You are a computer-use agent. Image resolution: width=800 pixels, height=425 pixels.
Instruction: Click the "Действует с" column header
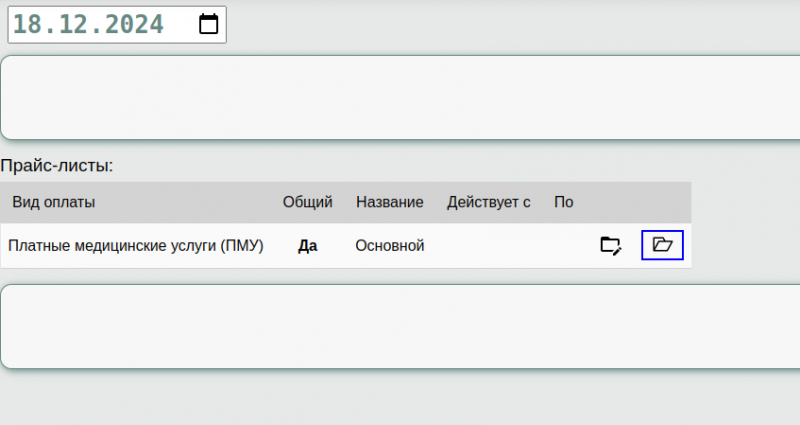(x=488, y=202)
